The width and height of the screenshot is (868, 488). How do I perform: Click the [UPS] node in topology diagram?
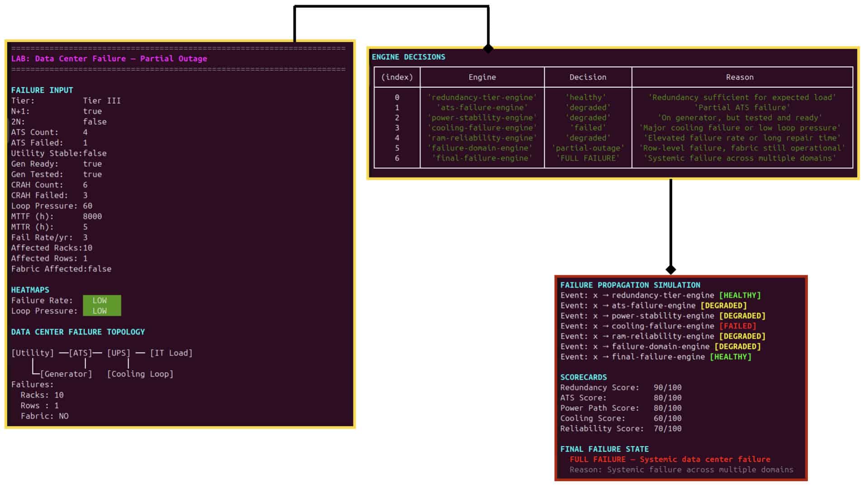pos(118,353)
